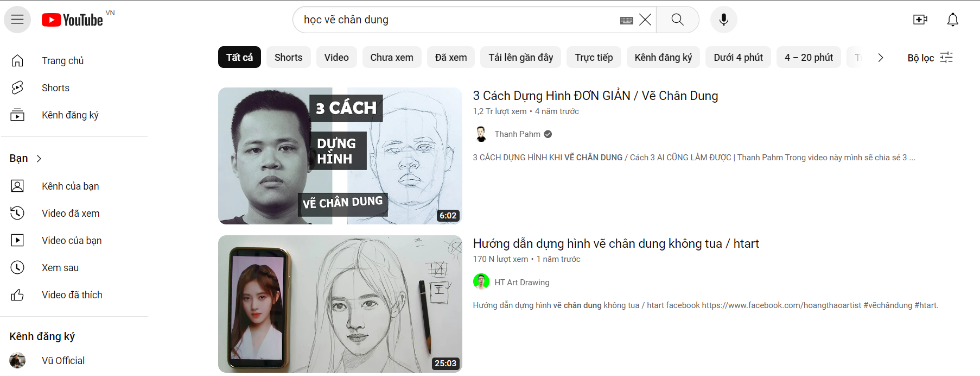Click the 170 N lượt xem text
The width and height of the screenshot is (980, 376).
coord(500,259)
